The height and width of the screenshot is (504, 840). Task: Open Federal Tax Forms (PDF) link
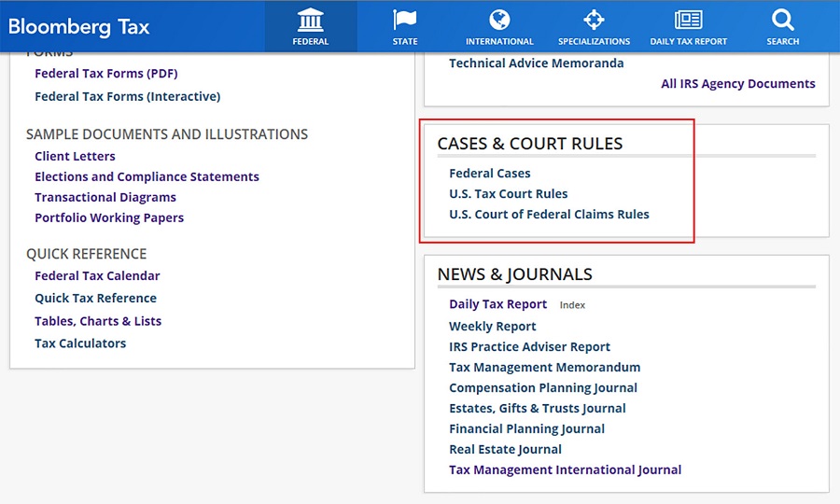105,74
